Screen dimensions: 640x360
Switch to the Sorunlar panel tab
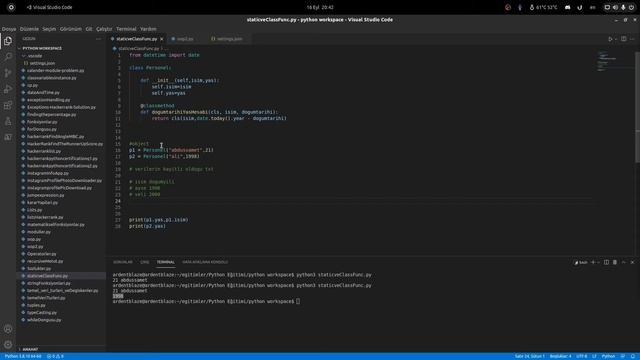click(x=123, y=262)
